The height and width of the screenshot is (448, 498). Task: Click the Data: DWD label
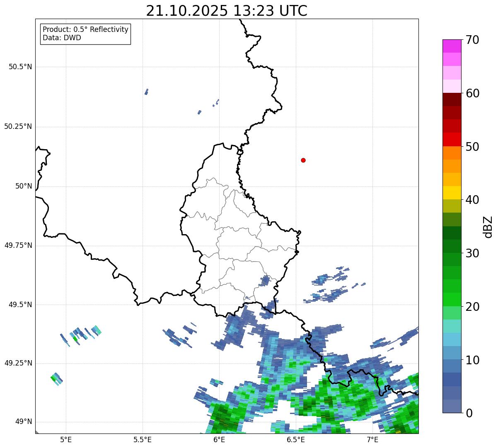[x=62, y=38]
